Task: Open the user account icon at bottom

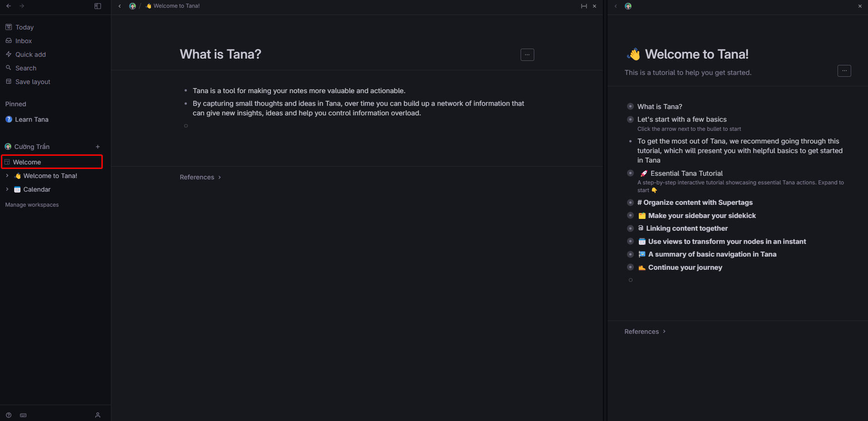Action: 98,415
